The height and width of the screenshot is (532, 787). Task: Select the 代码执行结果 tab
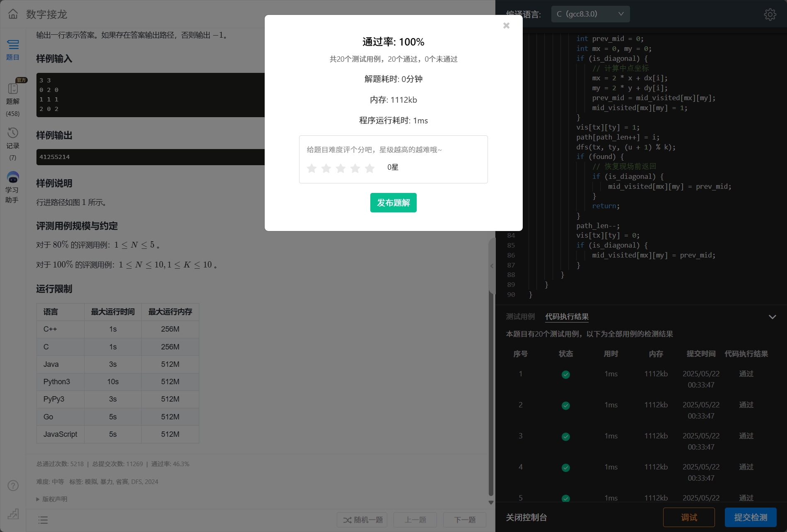567,317
